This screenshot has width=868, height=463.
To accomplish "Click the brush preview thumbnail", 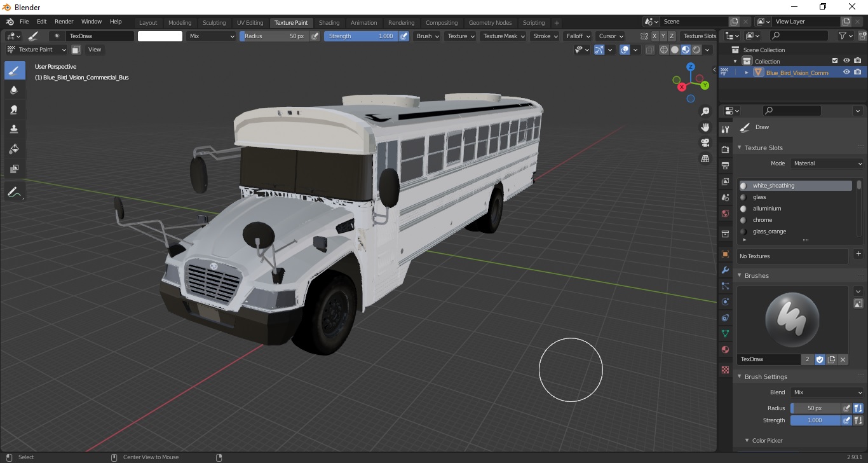I will (793, 319).
